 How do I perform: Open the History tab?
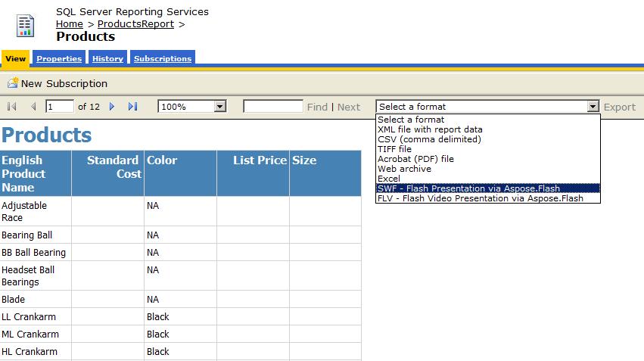coord(107,58)
